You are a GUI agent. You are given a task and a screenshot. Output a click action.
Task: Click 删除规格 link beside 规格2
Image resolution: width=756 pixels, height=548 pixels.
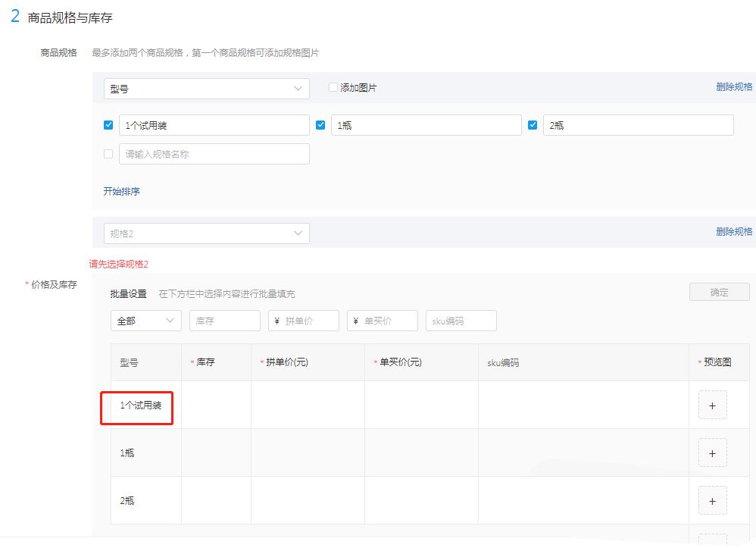[x=733, y=232]
